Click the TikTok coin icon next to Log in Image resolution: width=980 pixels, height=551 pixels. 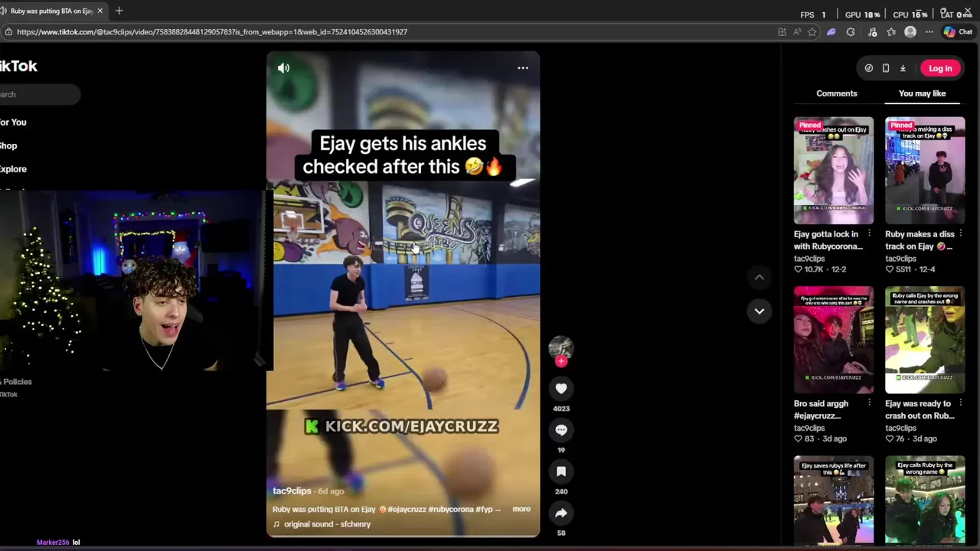pyautogui.click(x=869, y=68)
